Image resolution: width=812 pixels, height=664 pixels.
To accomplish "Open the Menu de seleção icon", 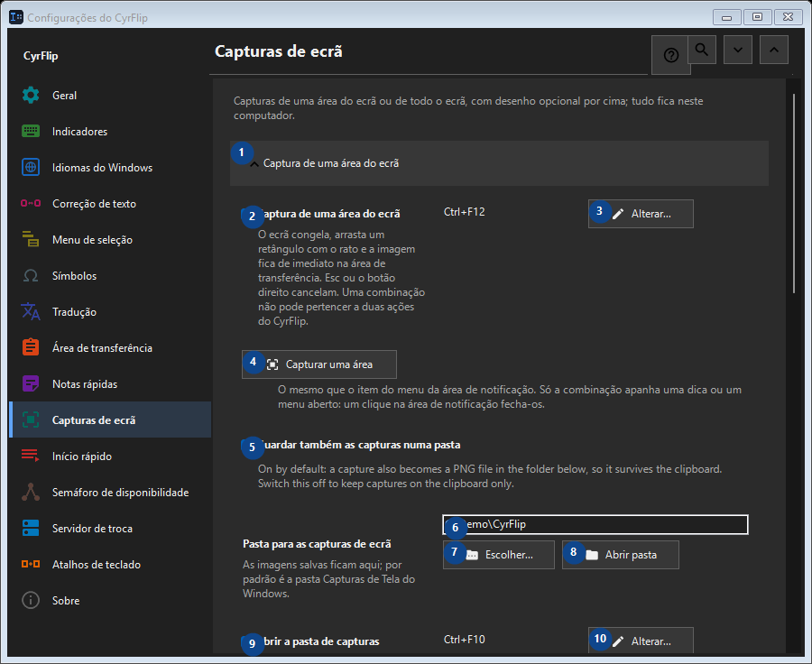I will click(x=31, y=239).
